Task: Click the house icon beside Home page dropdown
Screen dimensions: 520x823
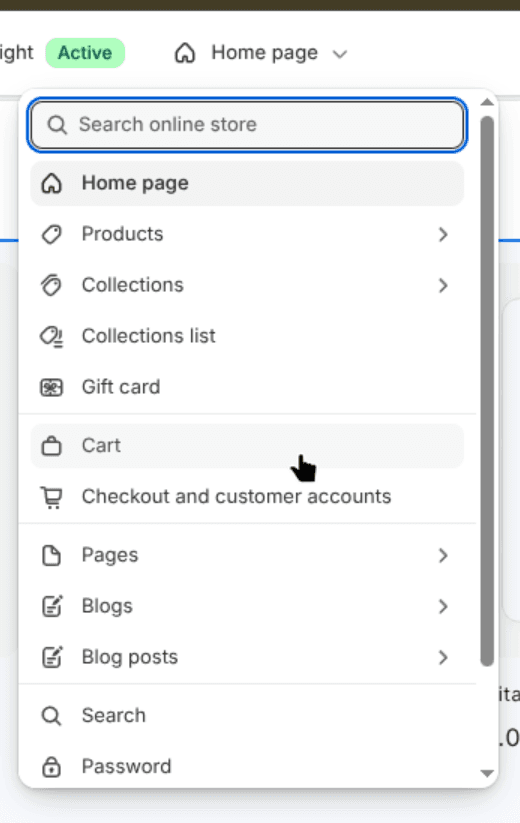Action: pyautogui.click(x=185, y=53)
